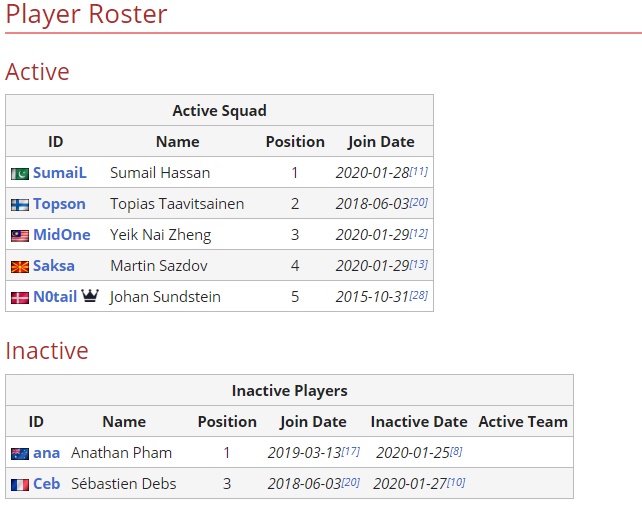Follow reference [11] on SumaiL's join date
The width and height of the screenshot is (642, 514).
(x=419, y=171)
